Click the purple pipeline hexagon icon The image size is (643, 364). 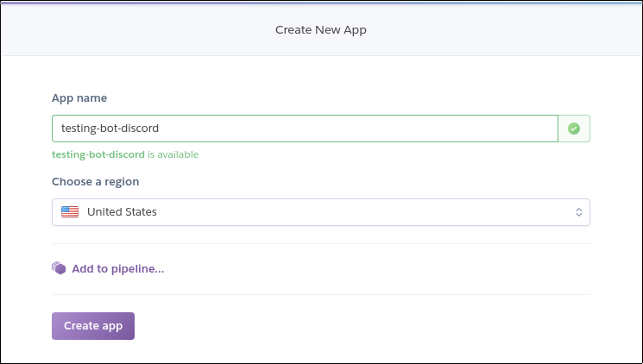[59, 268]
